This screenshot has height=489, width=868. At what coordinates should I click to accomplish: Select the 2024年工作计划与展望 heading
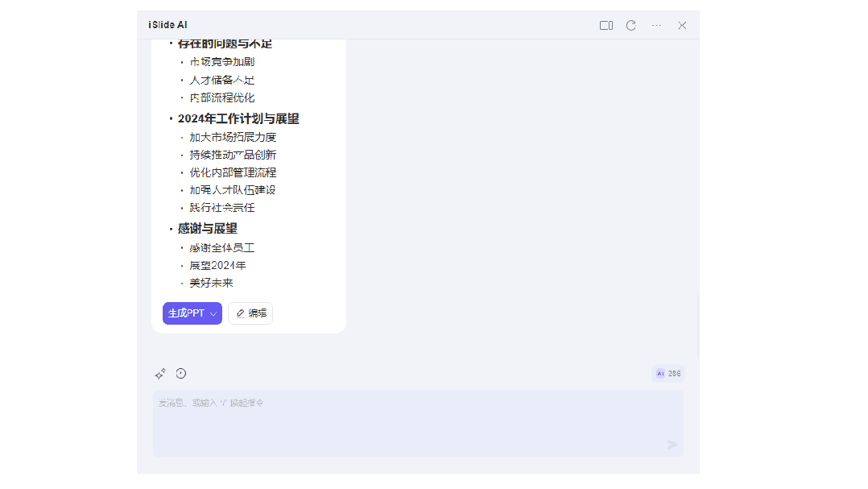[238, 118]
